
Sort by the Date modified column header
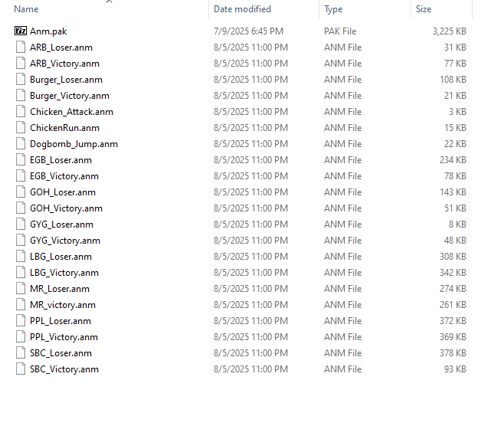click(242, 9)
